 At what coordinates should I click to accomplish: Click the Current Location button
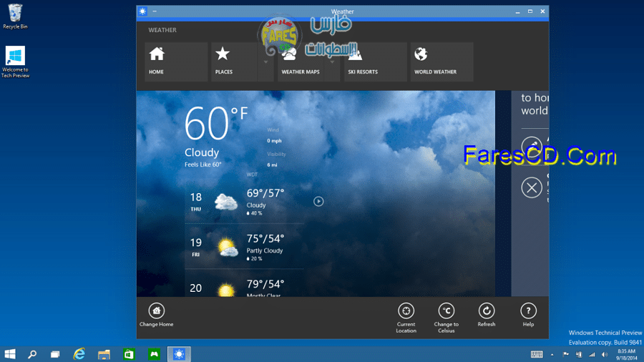pyautogui.click(x=406, y=318)
